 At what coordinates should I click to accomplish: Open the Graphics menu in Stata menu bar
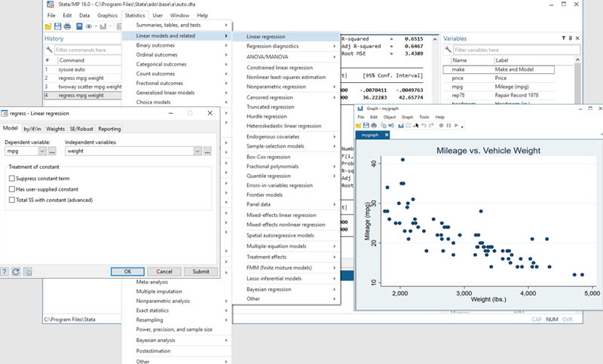coord(107,15)
